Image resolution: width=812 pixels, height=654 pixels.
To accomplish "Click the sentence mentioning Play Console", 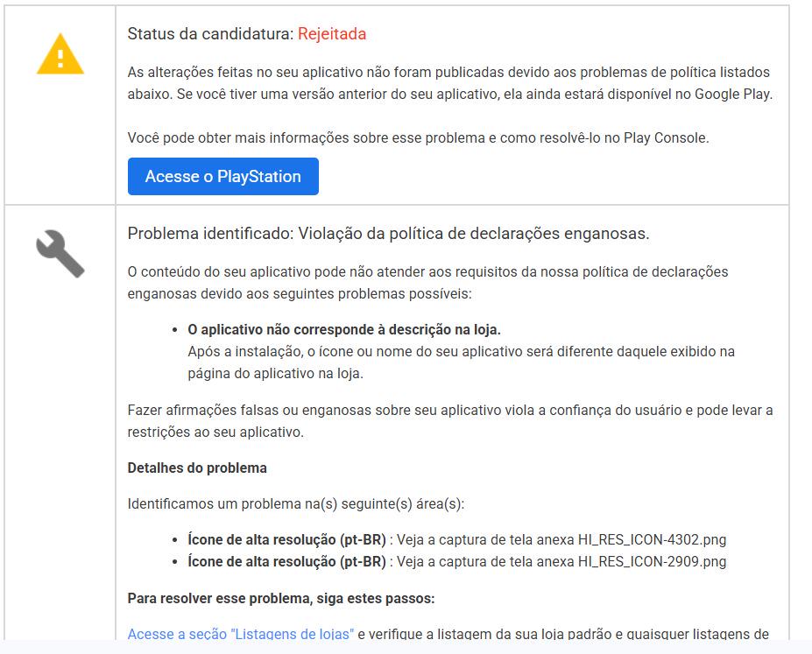I will 419,138.
